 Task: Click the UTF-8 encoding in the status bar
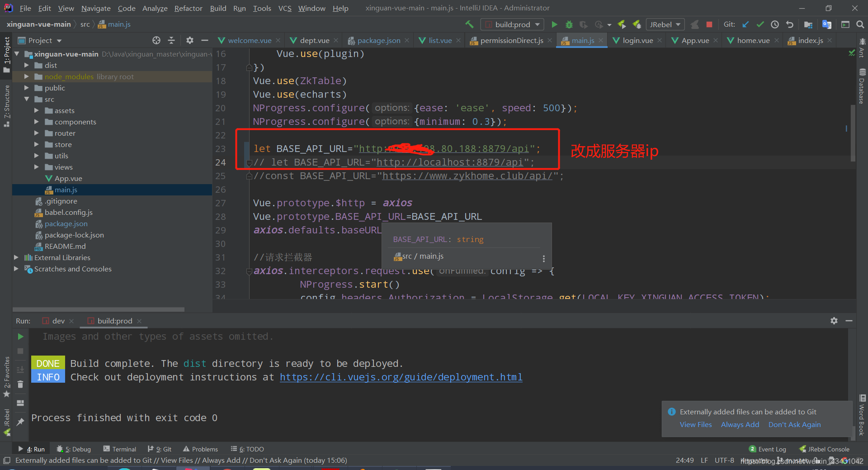[724, 461]
